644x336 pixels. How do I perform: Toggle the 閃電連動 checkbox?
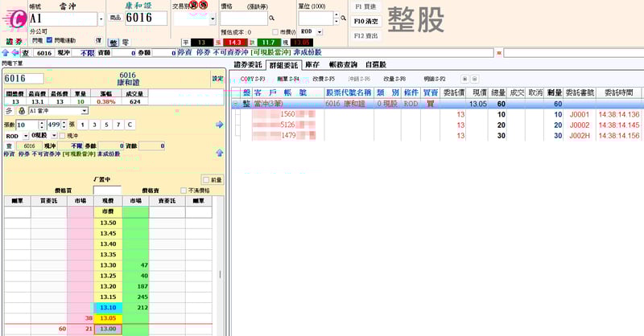[49, 39]
